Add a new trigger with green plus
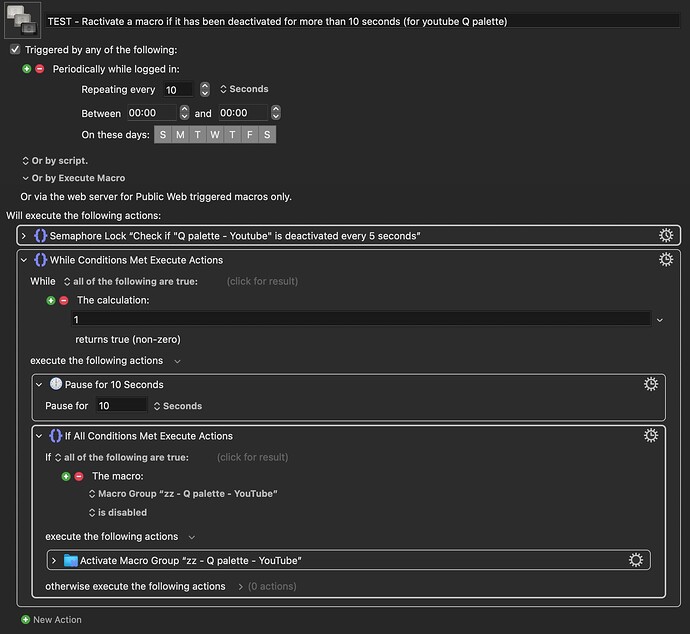The image size is (690, 634). tap(27, 68)
